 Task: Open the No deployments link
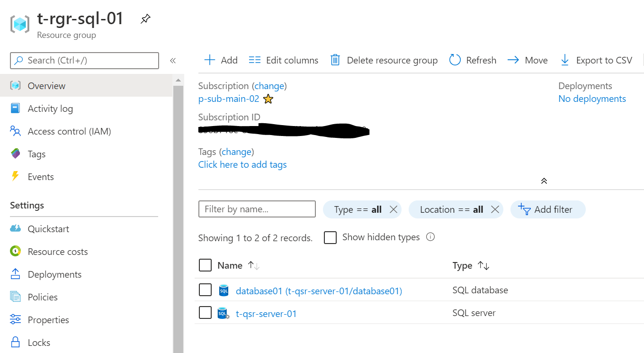point(592,99)
